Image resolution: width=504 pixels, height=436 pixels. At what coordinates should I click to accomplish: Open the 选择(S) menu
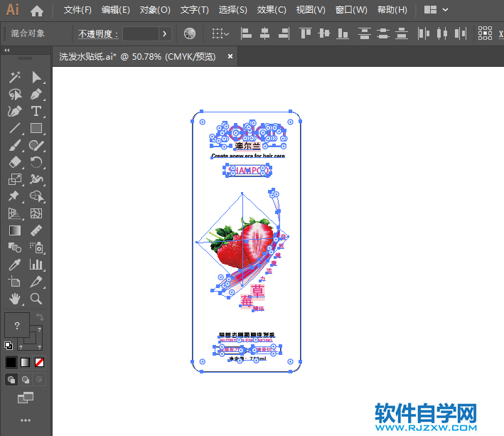[x=232, y=10]
